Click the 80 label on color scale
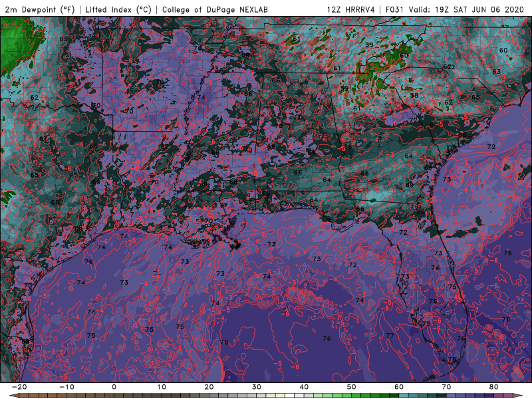 point(494,387)
